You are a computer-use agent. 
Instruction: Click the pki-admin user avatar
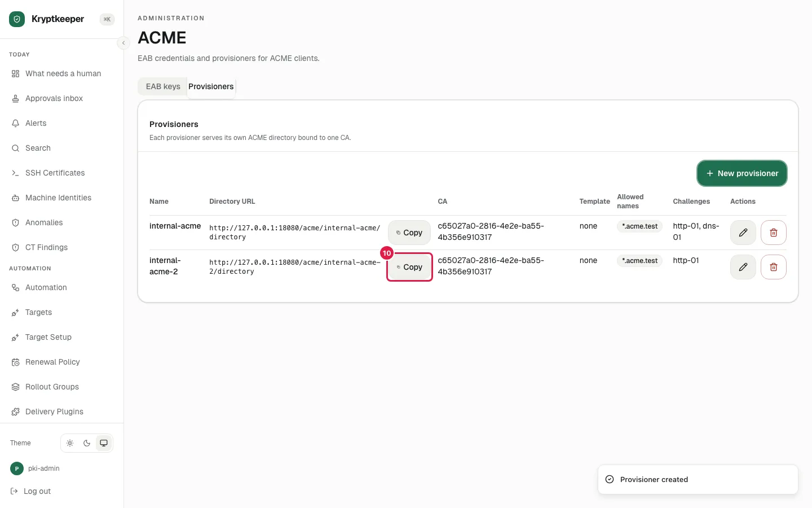tap(17, 468)
